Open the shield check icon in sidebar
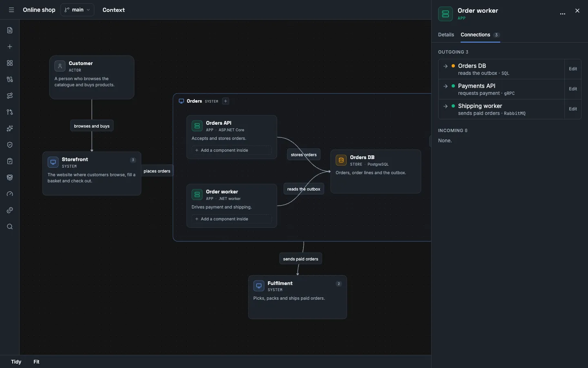The image size is (588, 368). 10,145
